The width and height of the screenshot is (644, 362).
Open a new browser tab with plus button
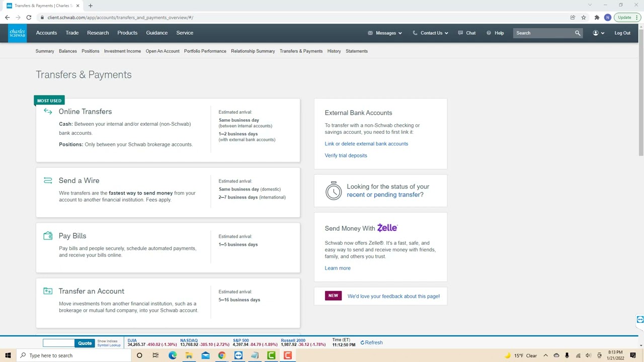[x=91, y=6]
